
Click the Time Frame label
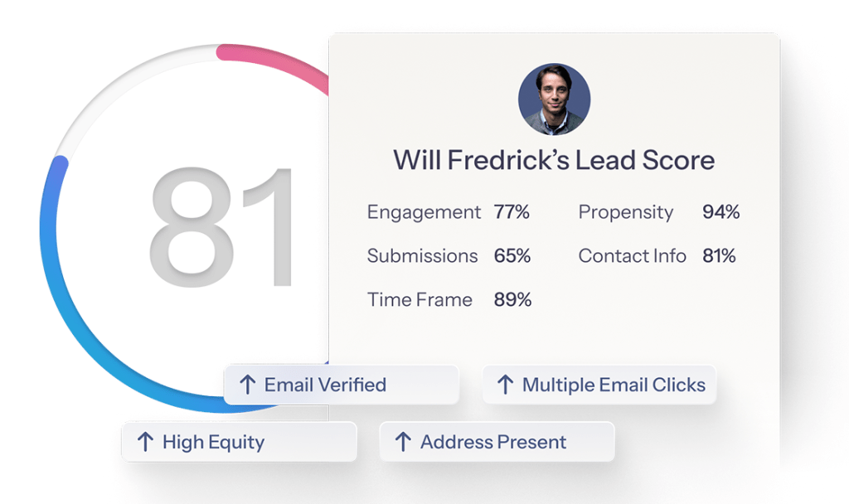point(420,300)
